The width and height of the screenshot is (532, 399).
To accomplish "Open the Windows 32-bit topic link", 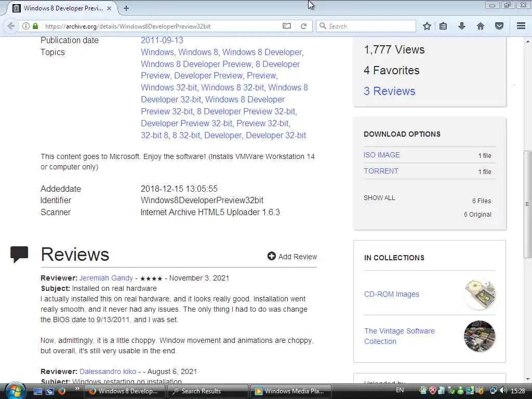I will point(169,87).
